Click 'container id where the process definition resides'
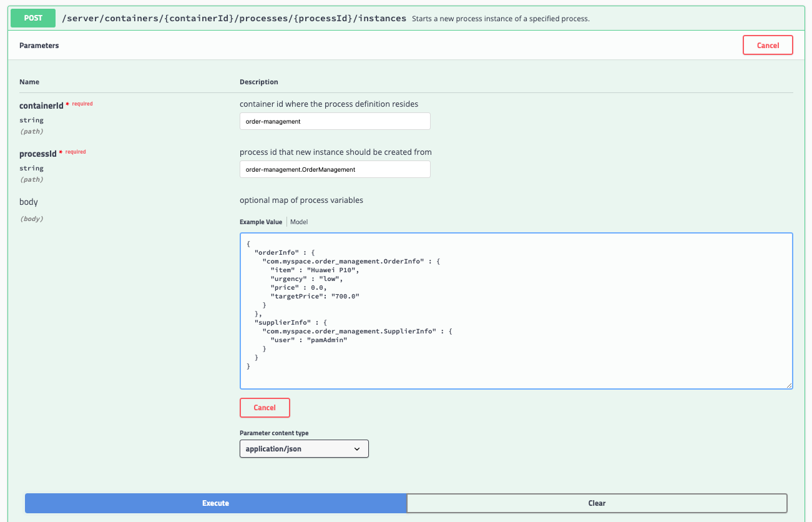812x522 pixels. 329,104
